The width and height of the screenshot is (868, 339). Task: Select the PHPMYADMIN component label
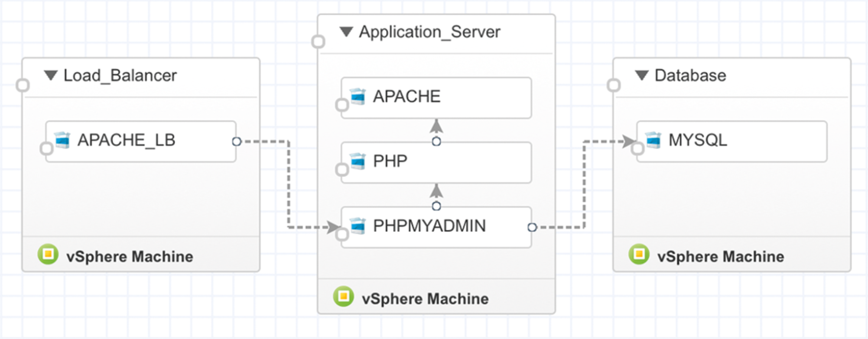point(429,226)
